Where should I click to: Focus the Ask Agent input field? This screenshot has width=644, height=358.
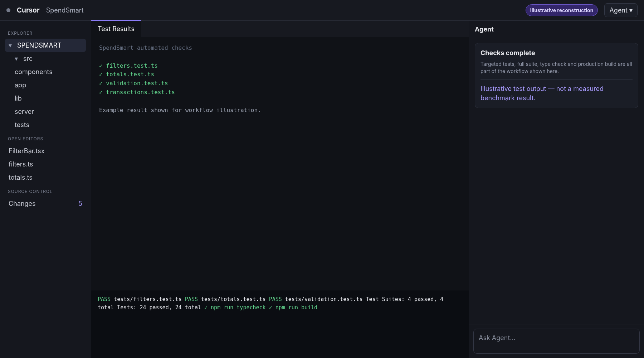pos(556,341)
